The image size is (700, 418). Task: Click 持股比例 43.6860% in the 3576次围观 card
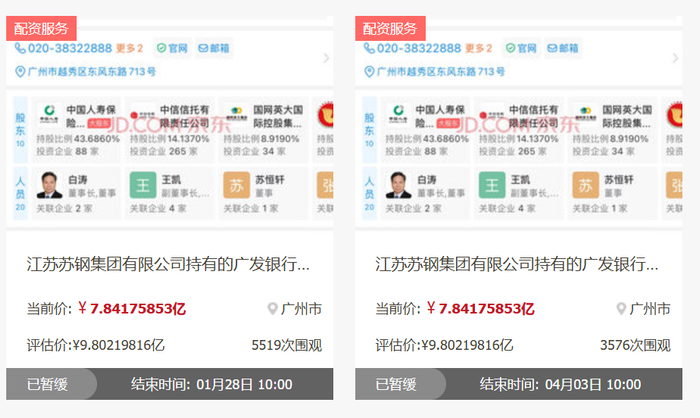[x=427, y=139]
